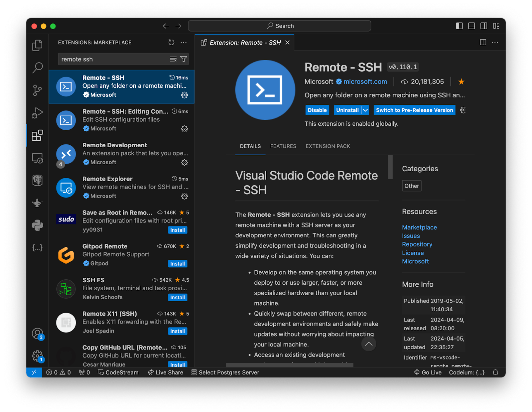The width and height of the screenshot is (532, 412).
Task: Click the readme vertical scrollbar
Action: click(390, 167)
